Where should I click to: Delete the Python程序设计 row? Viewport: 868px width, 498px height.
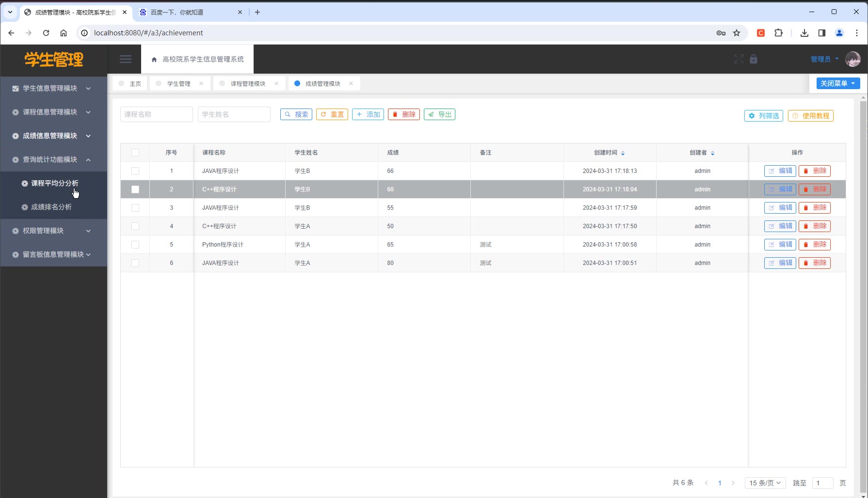815,245
